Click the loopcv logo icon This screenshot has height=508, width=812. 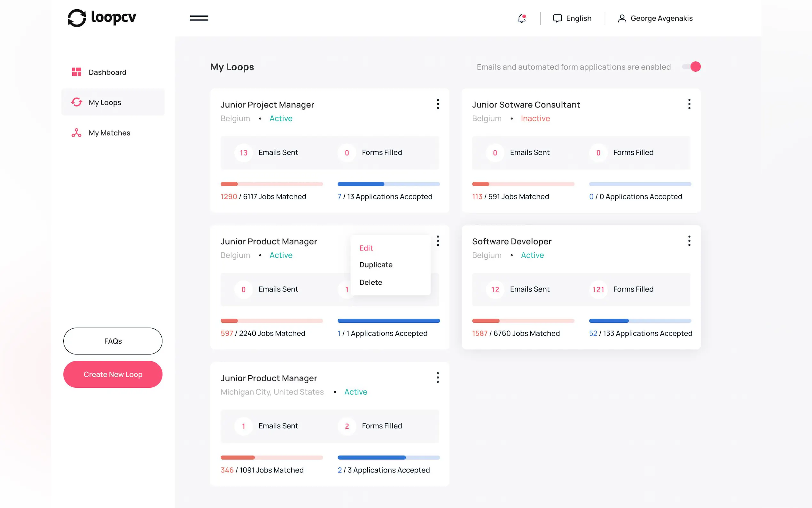click(x=77, y=18)
